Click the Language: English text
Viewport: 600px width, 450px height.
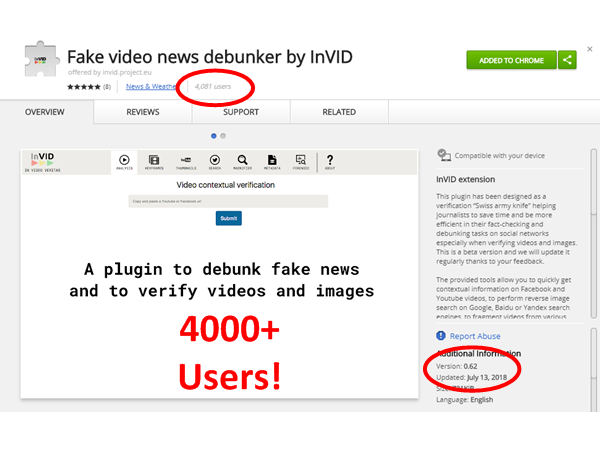[465, 399]
